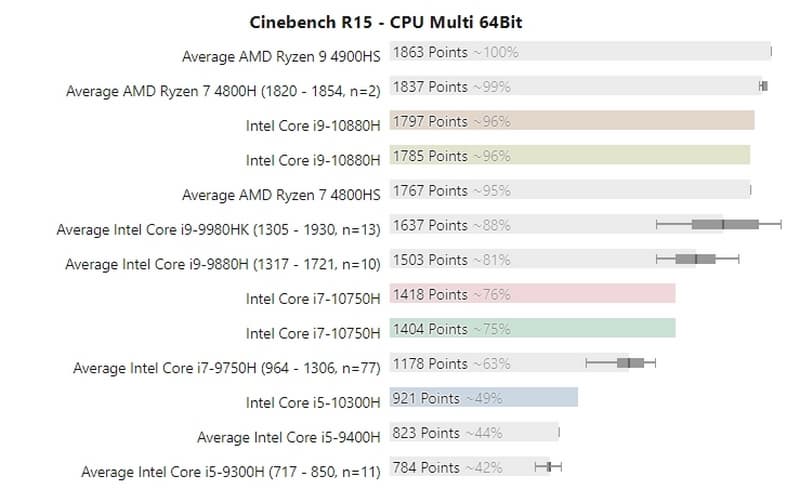Viewport: 800px width, 490px height.
Task: Click the Average Intel Core i9-9980HK label
Action: 218,230
